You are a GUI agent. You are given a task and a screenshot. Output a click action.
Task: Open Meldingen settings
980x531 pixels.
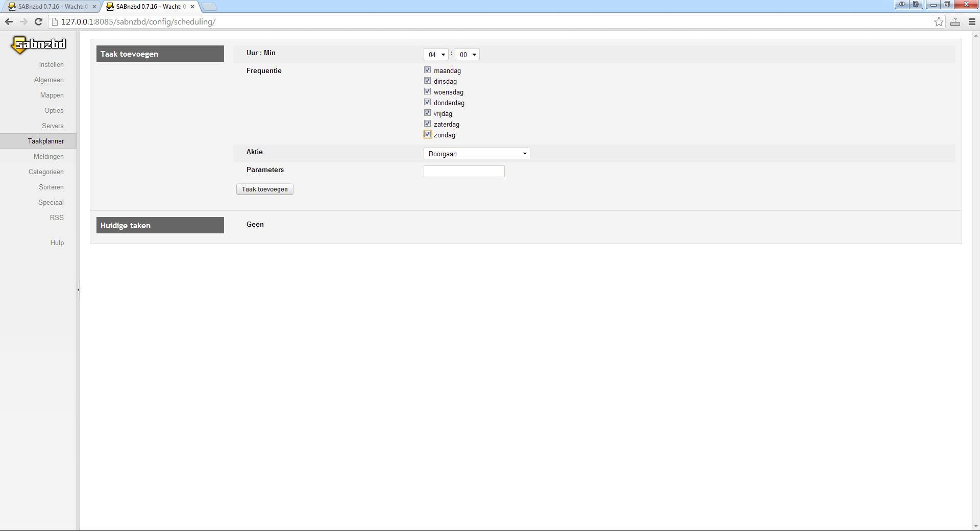pyautogui.click(x=48, y=156)
